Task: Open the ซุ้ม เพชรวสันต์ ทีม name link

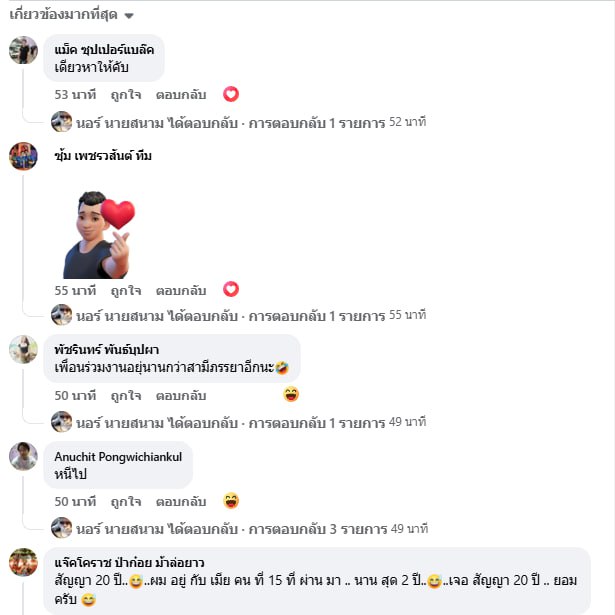Action: click(103, 156)
